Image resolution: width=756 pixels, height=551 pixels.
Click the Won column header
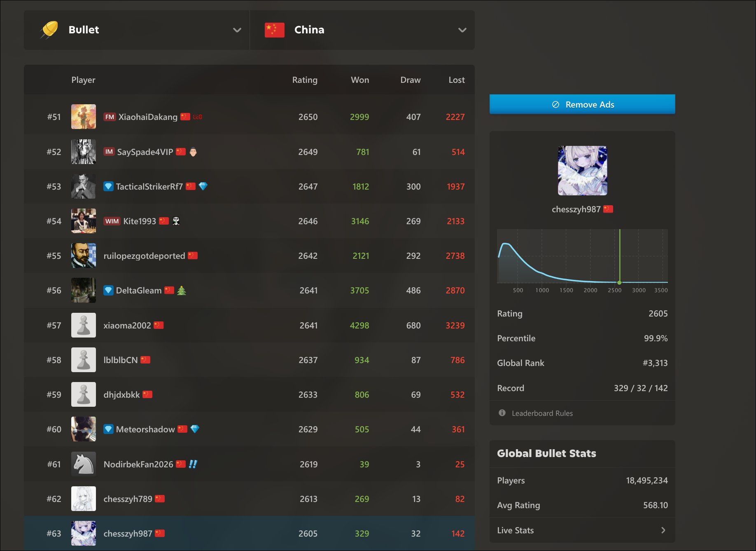pyautogui.click(x=360, y=80)
